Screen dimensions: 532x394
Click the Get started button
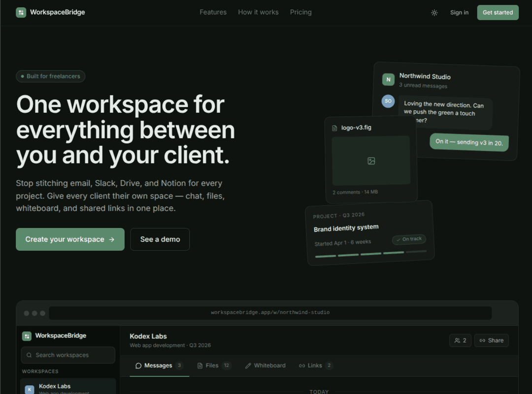(498, 12)
